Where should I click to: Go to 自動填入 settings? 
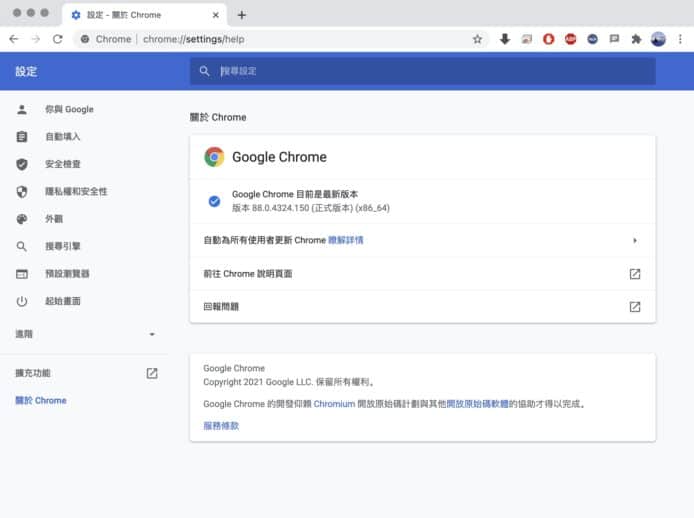click(62, 137)
